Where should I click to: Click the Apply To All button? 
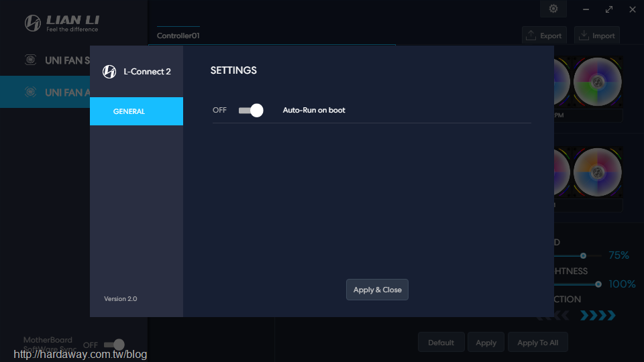537,343
